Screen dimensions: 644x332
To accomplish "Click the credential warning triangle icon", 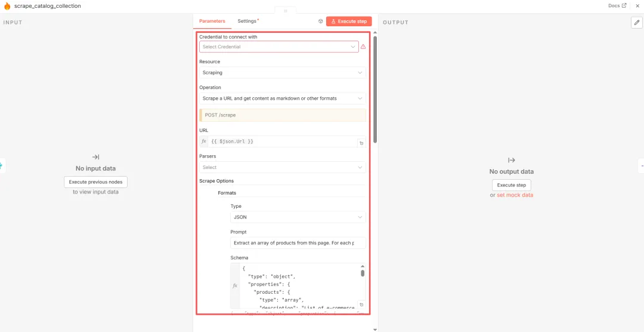I will point(363,47).
